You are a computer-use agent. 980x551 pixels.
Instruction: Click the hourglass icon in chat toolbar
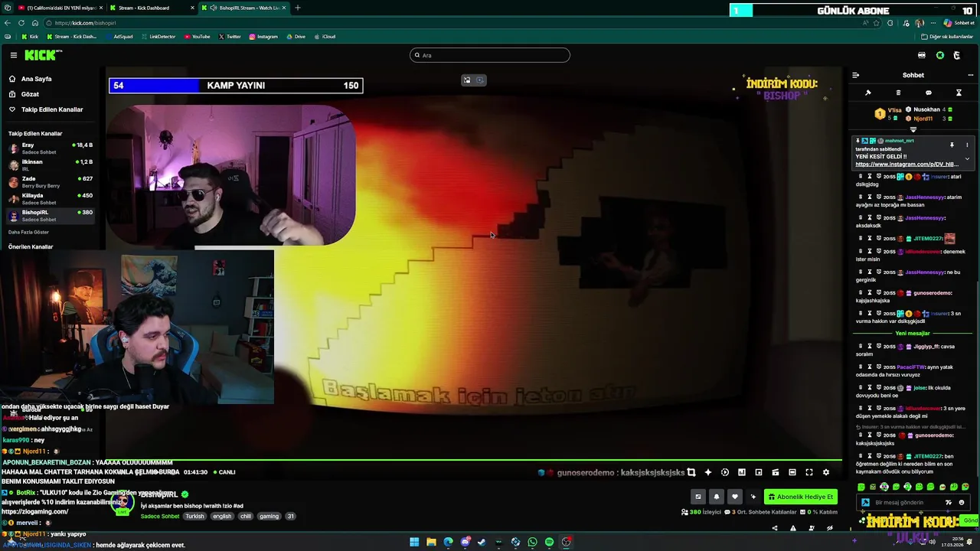(959, 93)
